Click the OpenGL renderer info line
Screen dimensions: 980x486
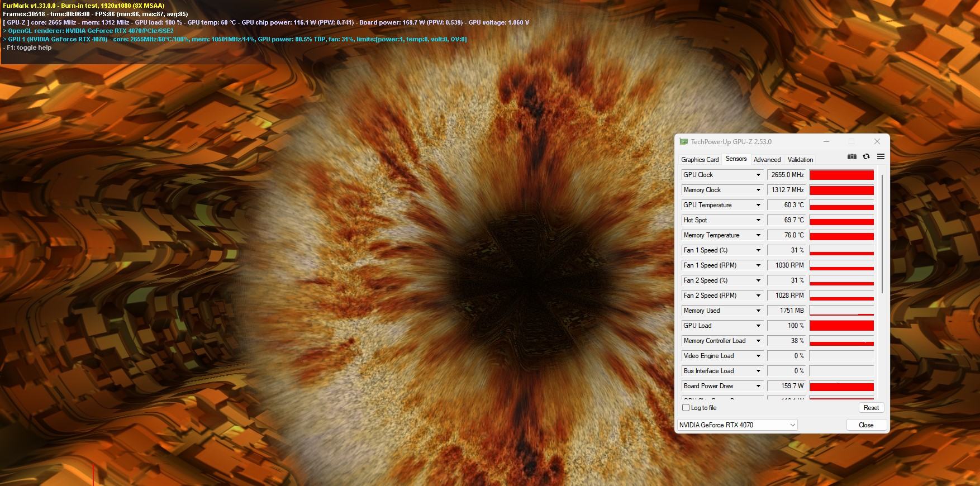tap(88, 31)
